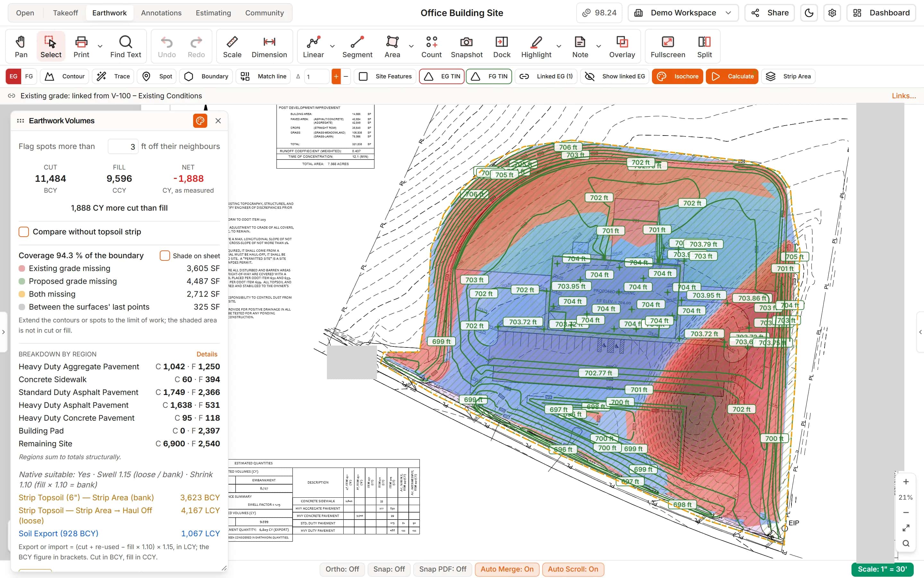Place a Spot elevation
Viewport: 924px width, 578px height.
[157, 76]
